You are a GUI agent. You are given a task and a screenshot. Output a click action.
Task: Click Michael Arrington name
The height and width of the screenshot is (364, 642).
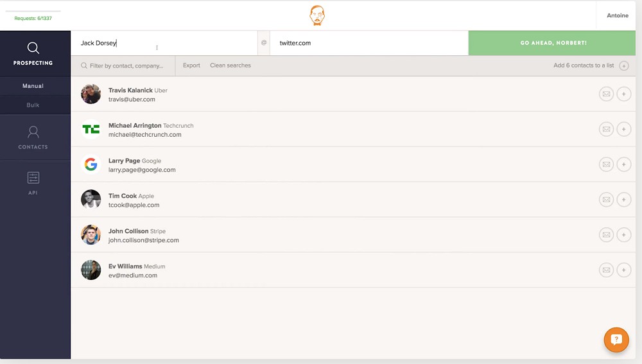click(135, 125)
